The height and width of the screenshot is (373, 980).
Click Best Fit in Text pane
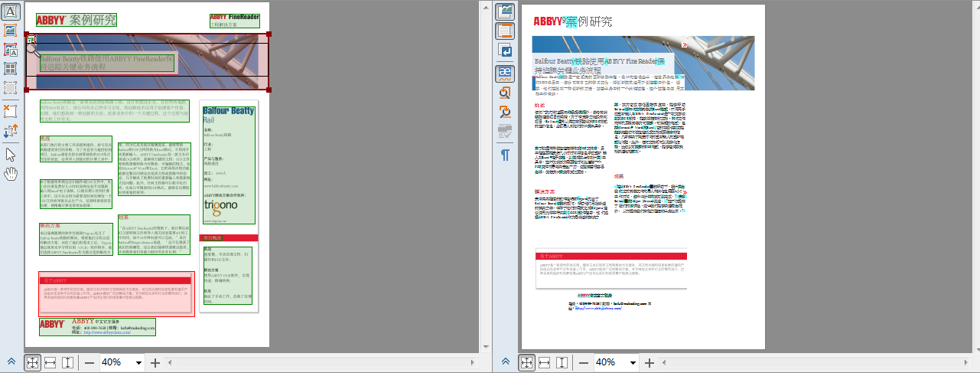tap(527, 362)
